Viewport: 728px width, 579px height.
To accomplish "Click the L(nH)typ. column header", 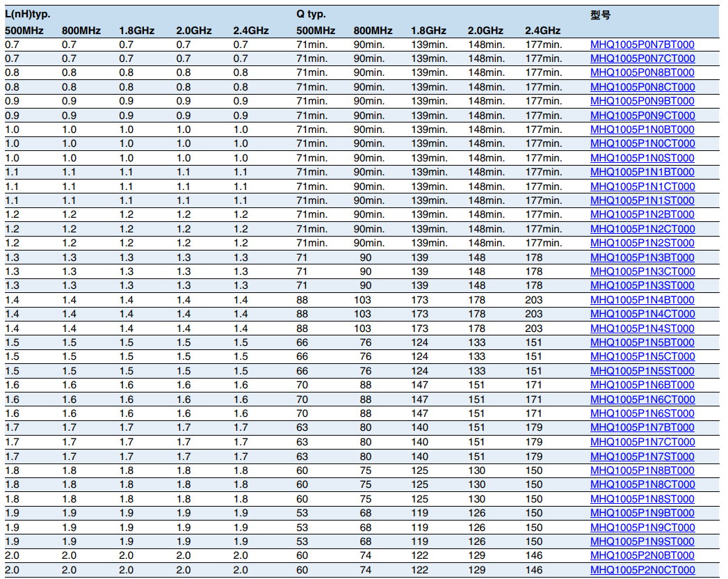I will (x=28, y=14).
